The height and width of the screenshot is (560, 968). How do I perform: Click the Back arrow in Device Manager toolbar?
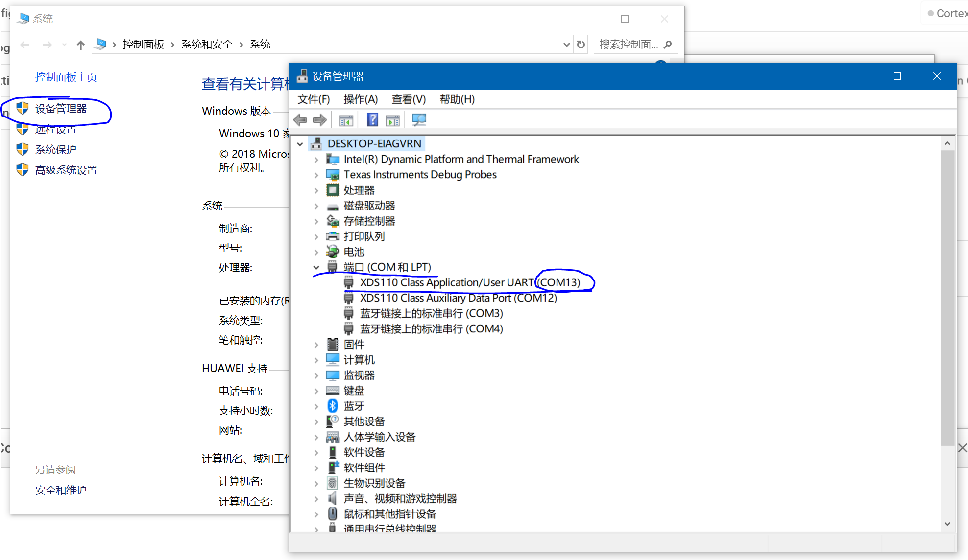300,120
